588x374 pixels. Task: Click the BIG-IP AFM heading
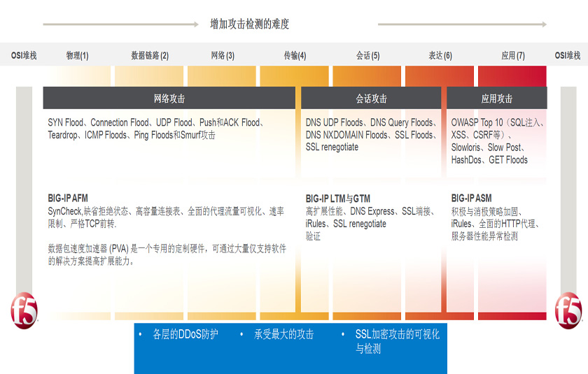tap(68, 198)
